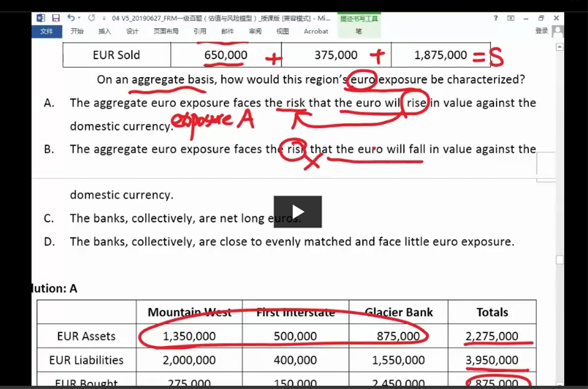
Task: Click answer option letter B.
Action: [49, 149]
